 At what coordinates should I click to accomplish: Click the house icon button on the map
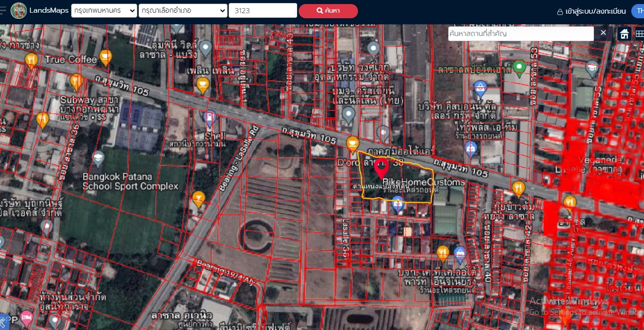pyautogui.click(x=625, y=33)
